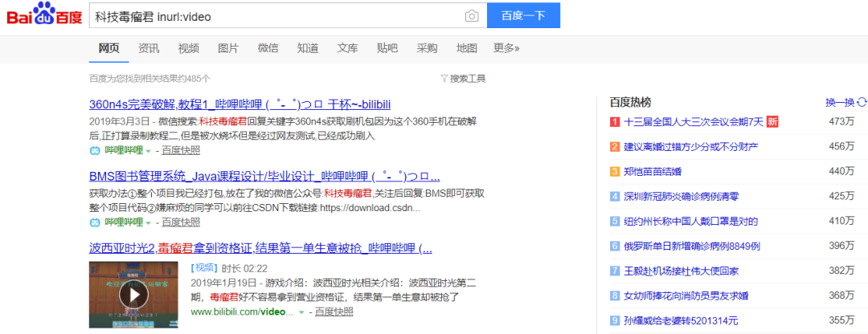Click the [视频] label in 波西亚时光 result
868x334 pixels.
pyautogui.click(x=204, y=268)
